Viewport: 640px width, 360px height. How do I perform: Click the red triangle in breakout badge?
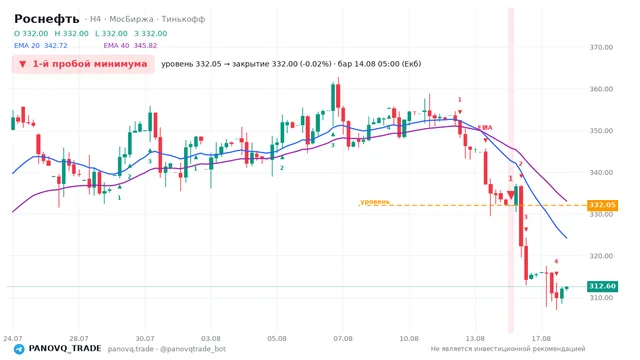(x=23, y=64)
